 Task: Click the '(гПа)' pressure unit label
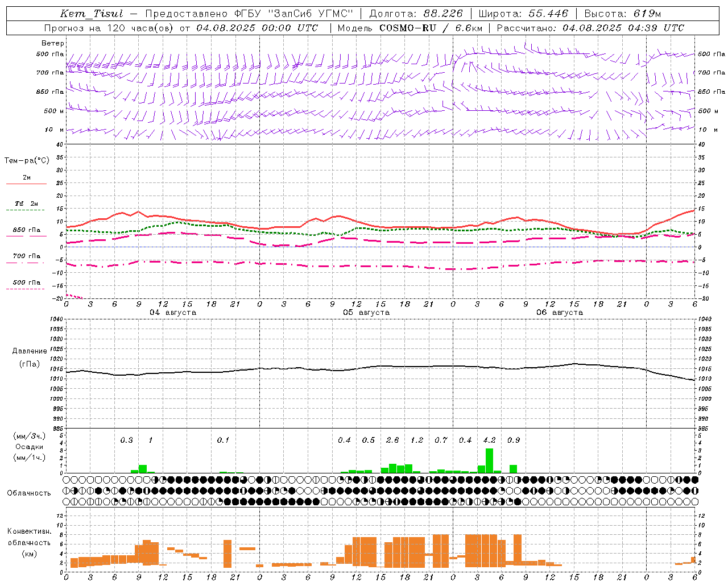(x=30, y=364)
